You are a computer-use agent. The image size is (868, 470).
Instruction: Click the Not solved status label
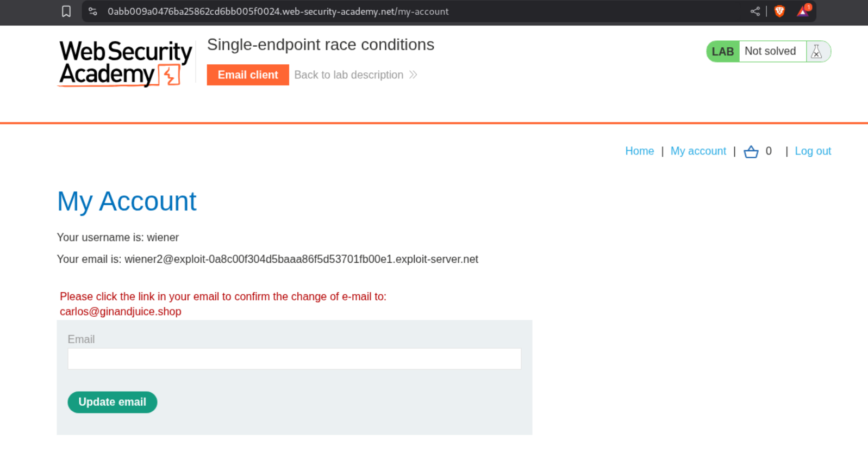pyautogui.click(x=770, y=52)
